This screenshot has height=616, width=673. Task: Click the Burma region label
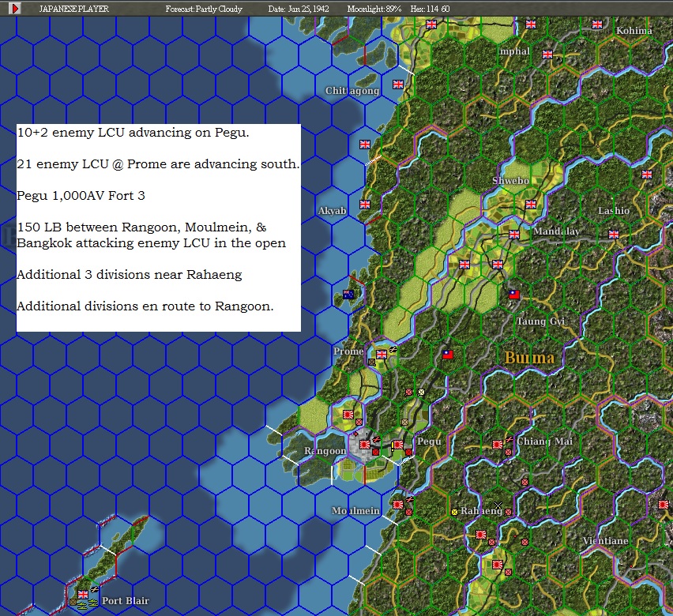pyautogui.click(x=529, y=358)
